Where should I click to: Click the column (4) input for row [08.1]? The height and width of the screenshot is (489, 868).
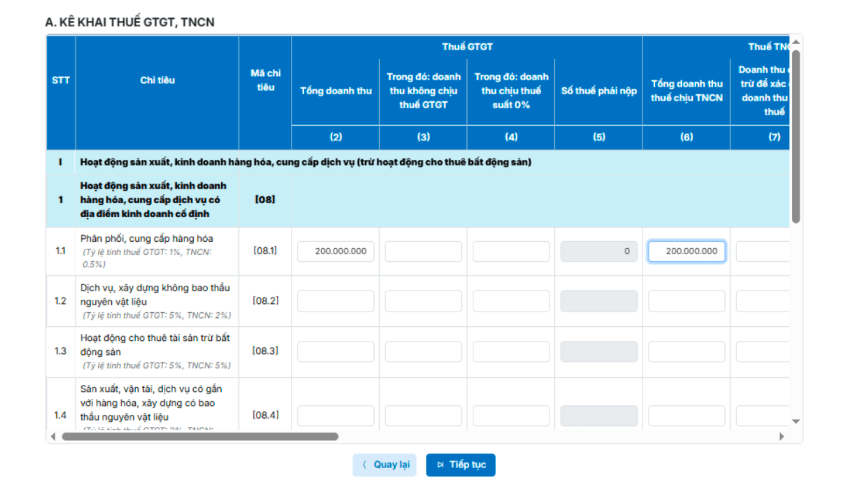[511, 251]
